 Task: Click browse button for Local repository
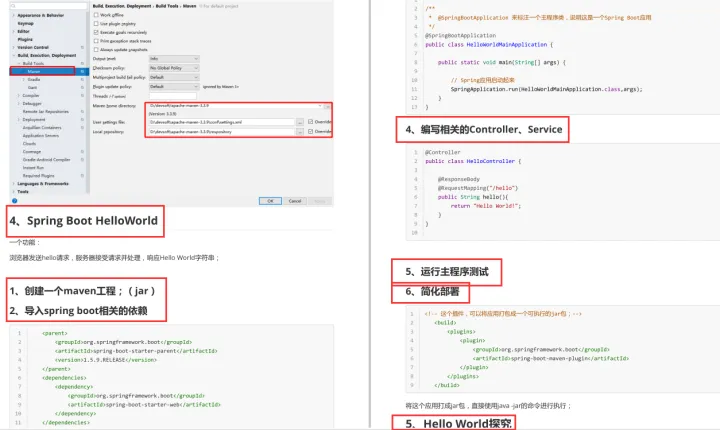(300, 132)
